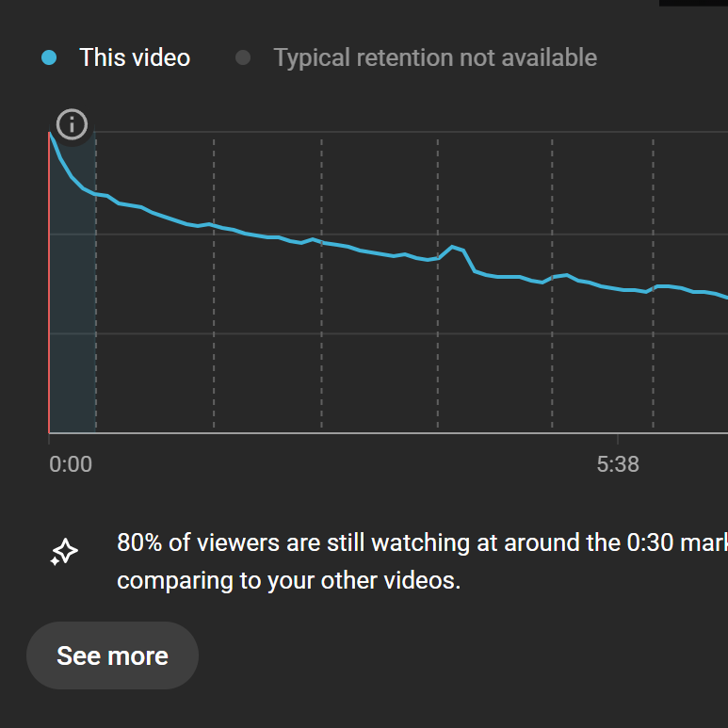Click the fourth dashed marker just before the bump
Viewport: 728px width, 728px height.
click(x=437, y=283)
